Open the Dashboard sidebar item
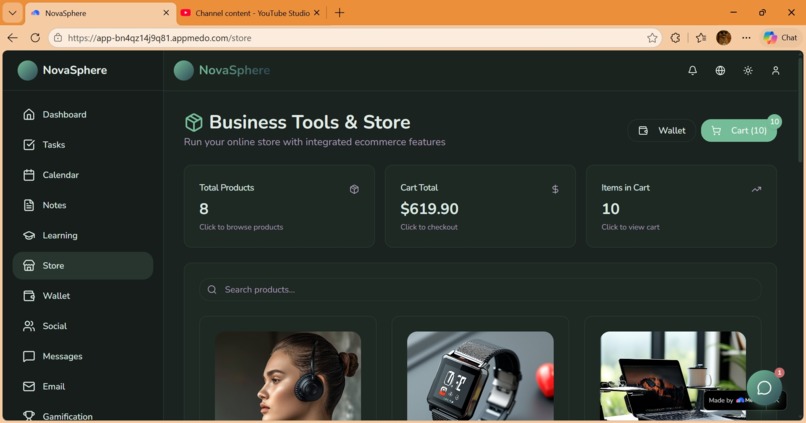This screenshot has height=423, width=806. (x=83, y=115)
